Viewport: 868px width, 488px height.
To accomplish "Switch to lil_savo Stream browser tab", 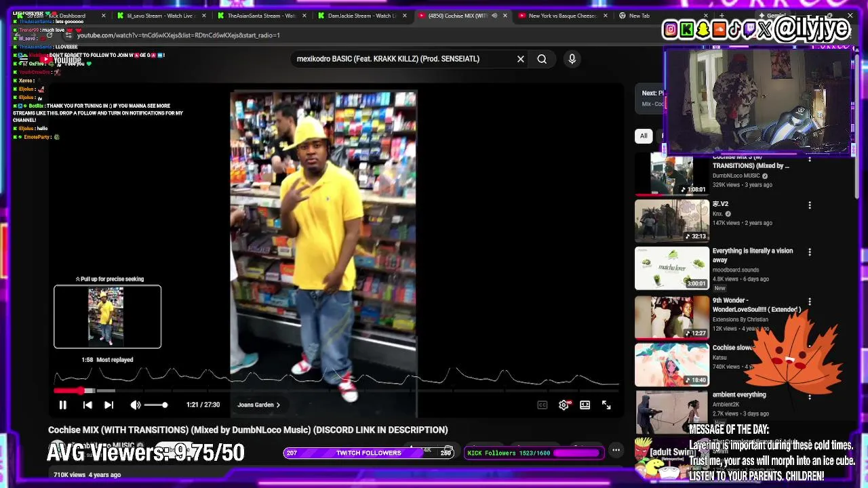I will (x=161, y=16).
